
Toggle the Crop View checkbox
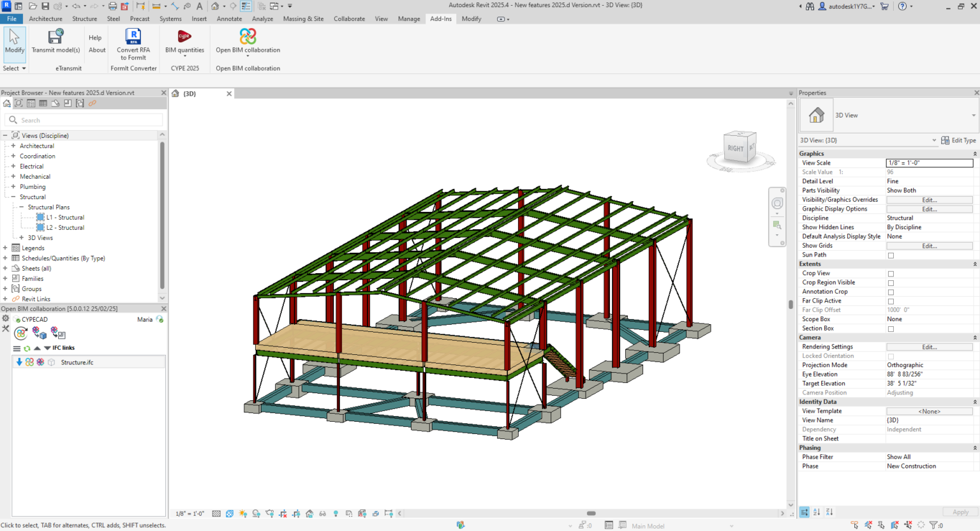[891, 274]
